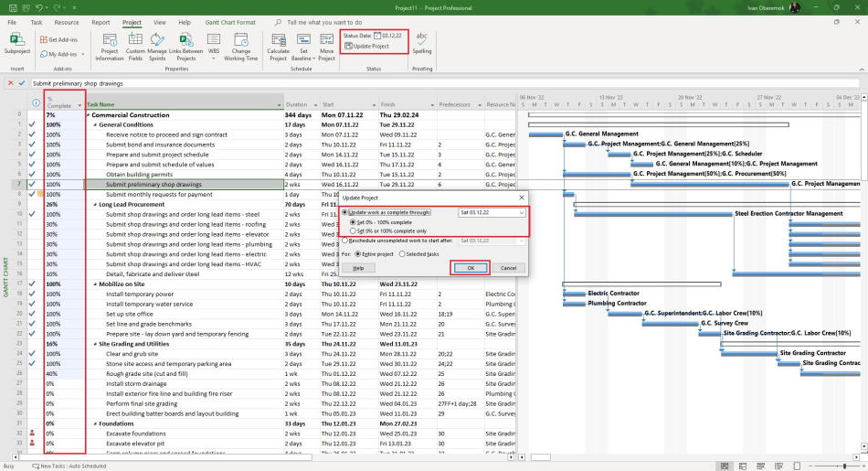The height and width of the screenshot is (471, 868).
Task: Open Links Between Projects
Action: (x=186, y=47)
